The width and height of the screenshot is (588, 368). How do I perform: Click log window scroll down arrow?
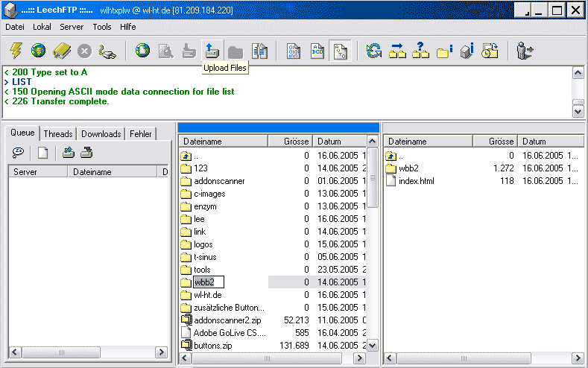pyautogui.click(x=578, y=111)
